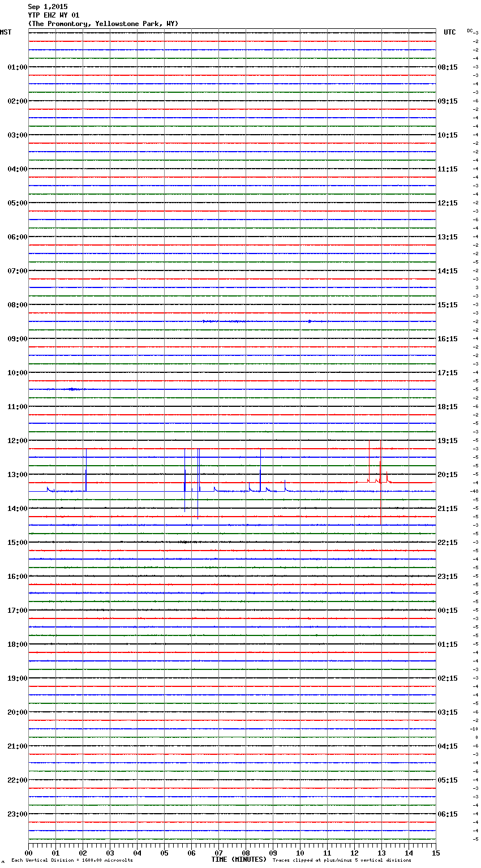This screenshot has height=868, width=481.
Task: Click the '19:15' UTC time label
Action: [448, 441]
